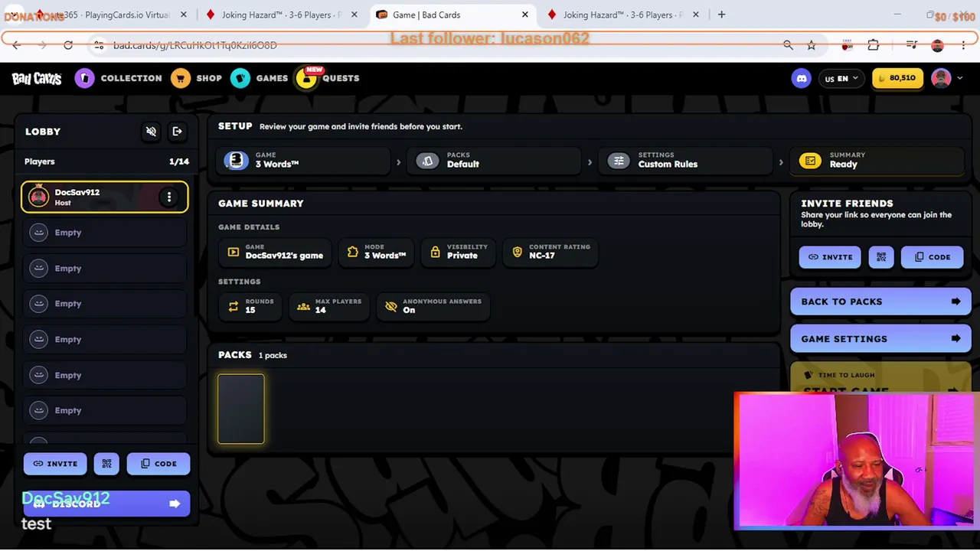Close the Game | Bad Cards tab
This screenshot has width=980, height=551.
(x=525, y=15)
